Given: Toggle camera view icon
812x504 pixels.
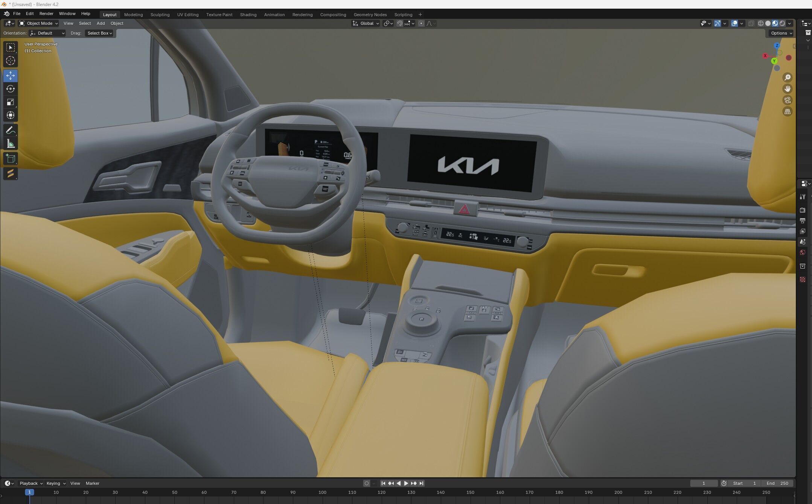Looking at the screenshot, I should point(787,100).
